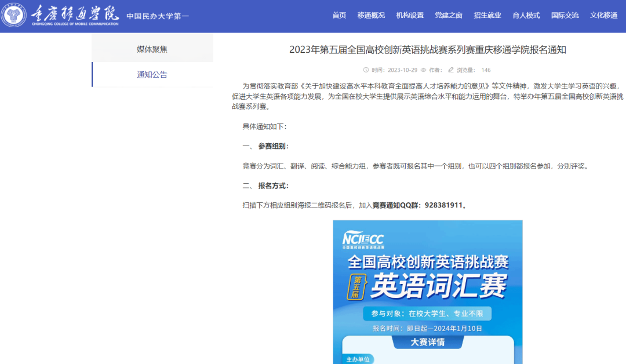Open the 机构设置 menu item
Screen dimensions: 626x364
pyautogui.click(x=410, y=15)
